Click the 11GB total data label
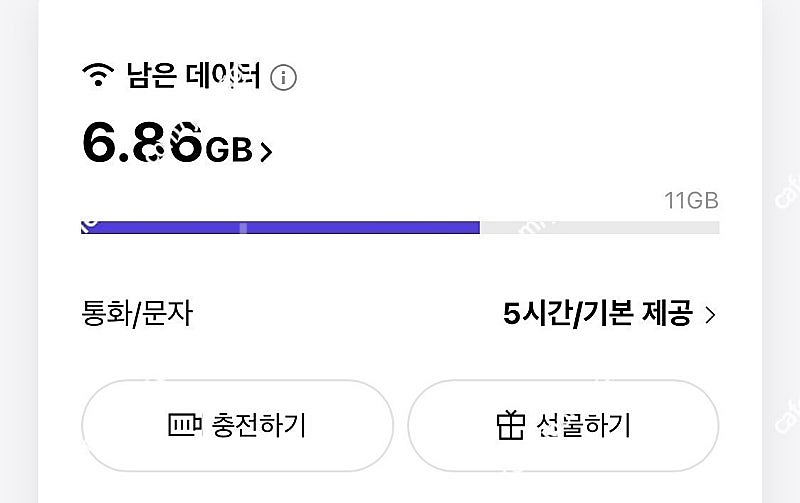This screenshot has width=800, height=503. click(x=691, y=200)
